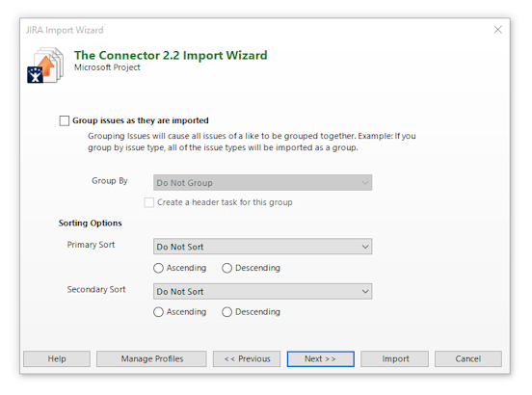Go back with the Previous button
This screenshot has height=395, width=532.
[x=247, y=358]
